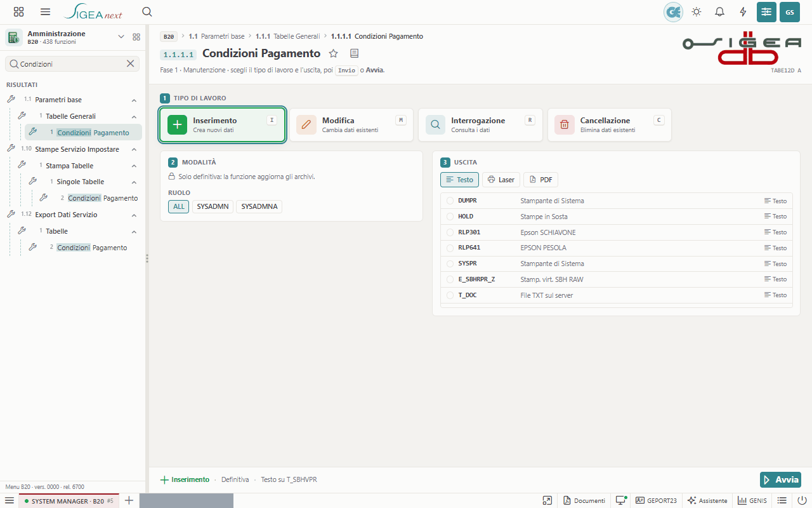This screenshot has width=812, height=508.
Task: Switch output to the Laser tab
Action: [x=501, y=180]
